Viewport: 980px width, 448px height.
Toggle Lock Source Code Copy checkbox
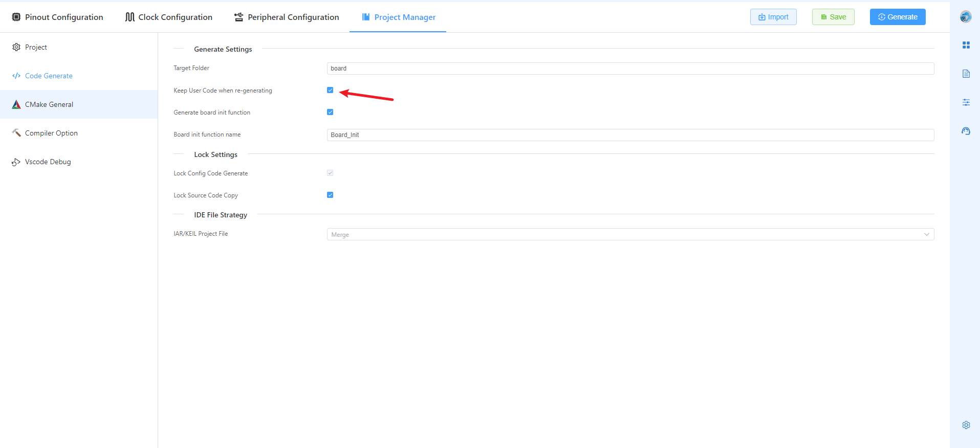coord(330,195)
